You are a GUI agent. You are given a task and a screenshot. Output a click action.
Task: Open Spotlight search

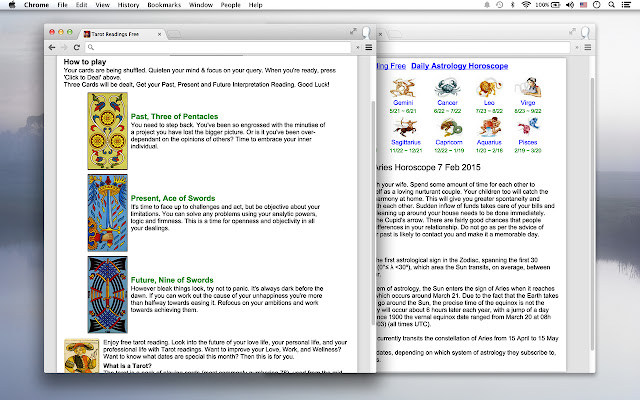pyautogui.click(x=611, y=5)
